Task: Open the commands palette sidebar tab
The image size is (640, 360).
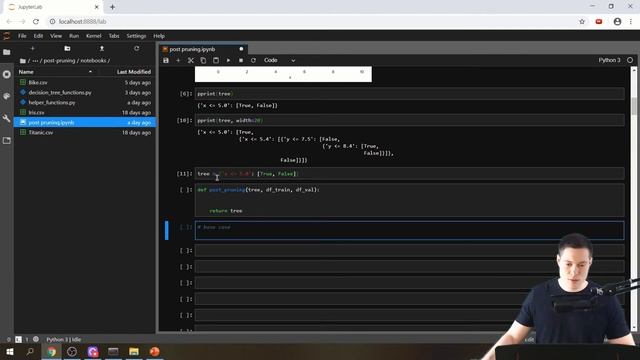Action: point(7,96)
